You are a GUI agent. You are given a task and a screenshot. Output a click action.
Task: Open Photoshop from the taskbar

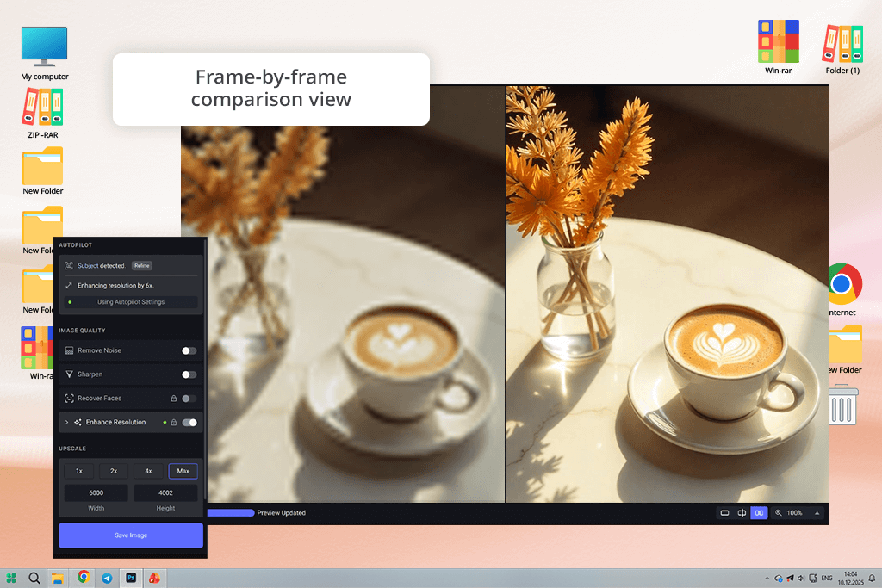pos(131,578)
